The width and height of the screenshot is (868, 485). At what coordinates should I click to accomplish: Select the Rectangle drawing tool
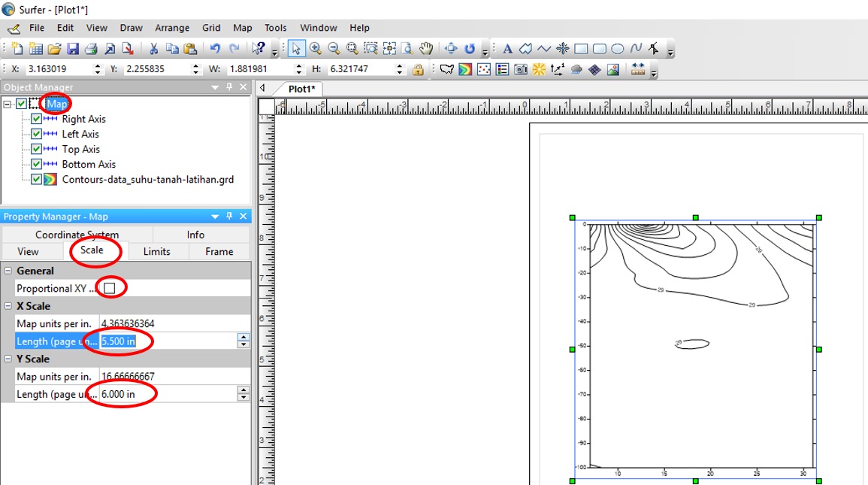tap(581, 49)
